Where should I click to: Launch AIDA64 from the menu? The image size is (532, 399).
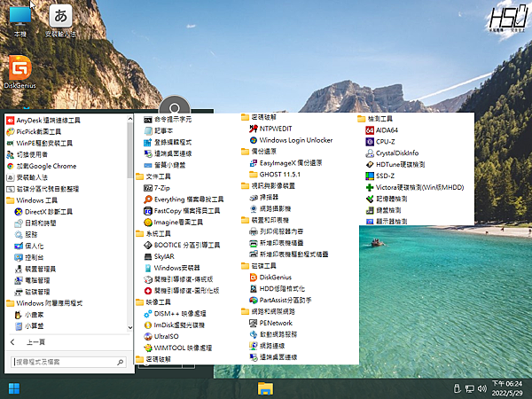tap(387, 129)
